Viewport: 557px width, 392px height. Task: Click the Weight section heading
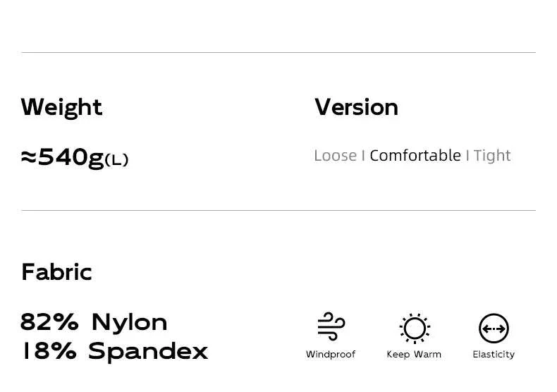click(x=62, y=108)
